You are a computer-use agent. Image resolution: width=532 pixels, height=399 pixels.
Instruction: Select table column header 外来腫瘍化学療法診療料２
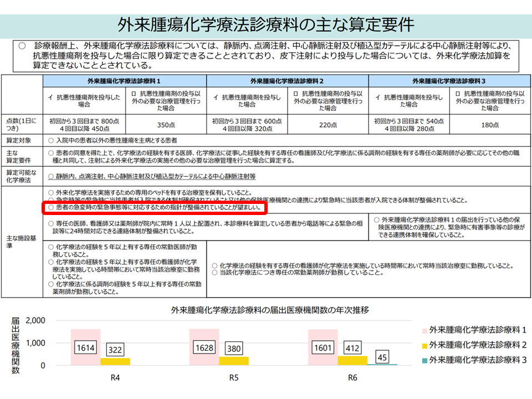click(287, 81)
